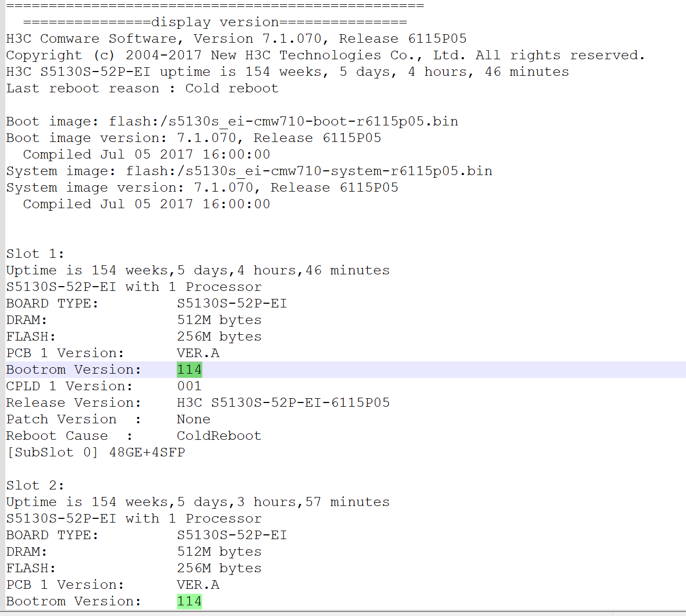Click the Slot 1 PCB 1 Version value "VER.A"

pos(198,353)
